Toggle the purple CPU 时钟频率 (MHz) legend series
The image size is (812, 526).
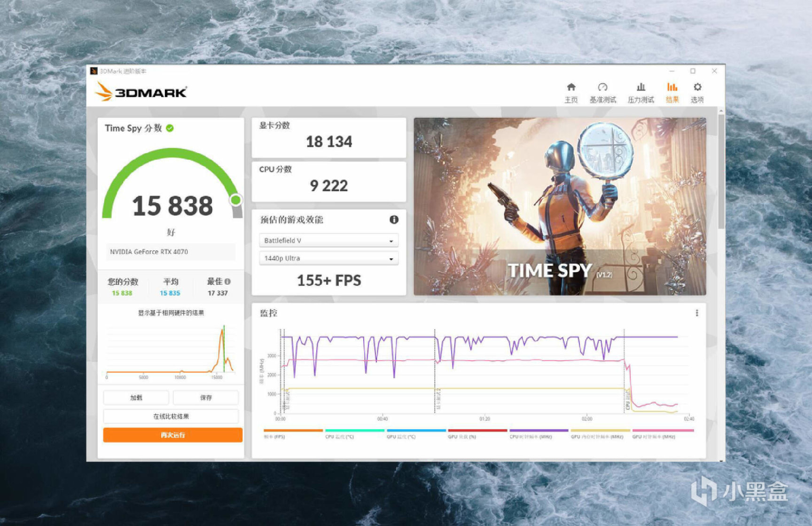539,433
